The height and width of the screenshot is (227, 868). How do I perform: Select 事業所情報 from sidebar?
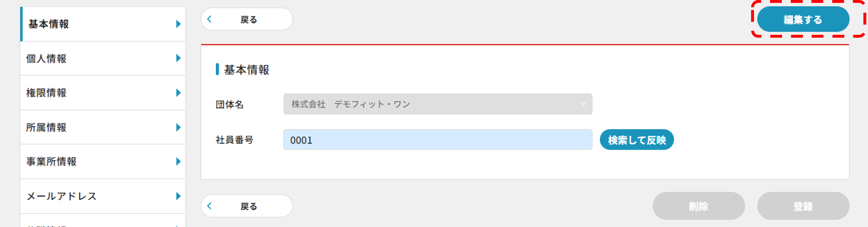(51, 162)
